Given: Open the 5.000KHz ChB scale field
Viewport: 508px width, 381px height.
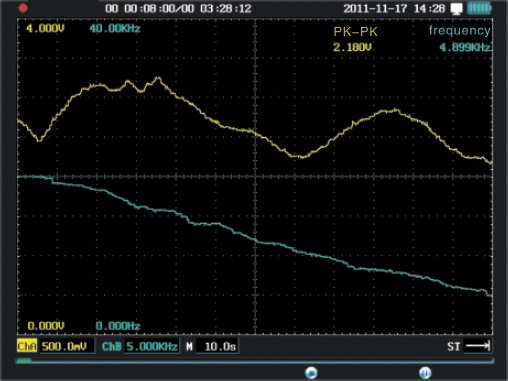Looking at the screenshot, I should pos(152,346).
